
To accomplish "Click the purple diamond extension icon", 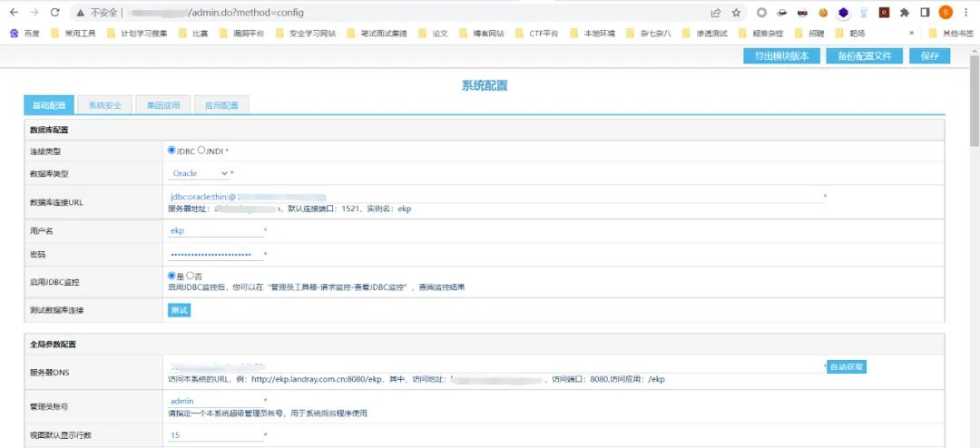I will coord(843,13).
